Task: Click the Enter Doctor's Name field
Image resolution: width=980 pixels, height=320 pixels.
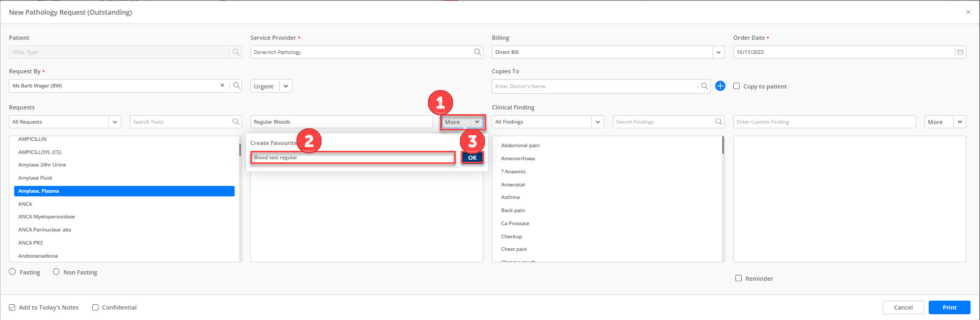Action: (594, 86)
